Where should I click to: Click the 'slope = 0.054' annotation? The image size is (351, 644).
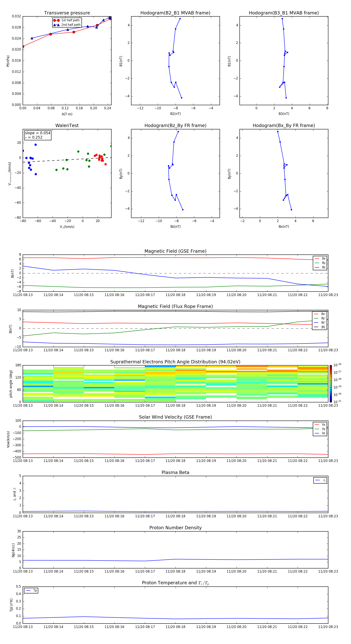37,133
